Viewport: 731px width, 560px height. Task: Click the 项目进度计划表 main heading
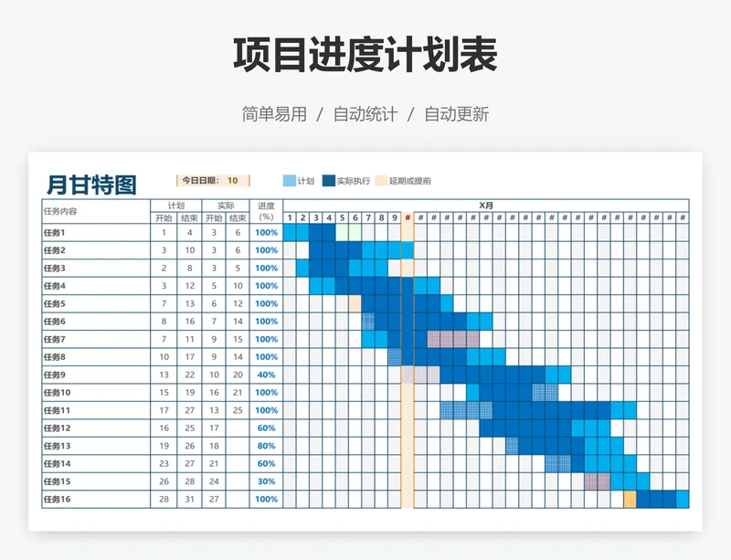(365, 55)
